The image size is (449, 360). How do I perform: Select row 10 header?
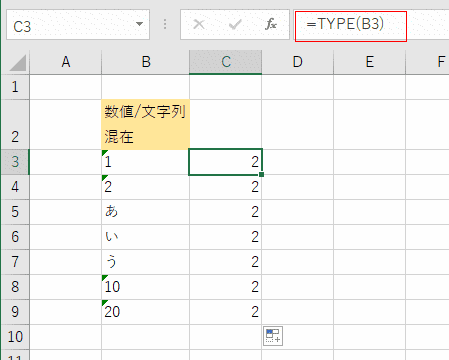[x=15, y=337]
